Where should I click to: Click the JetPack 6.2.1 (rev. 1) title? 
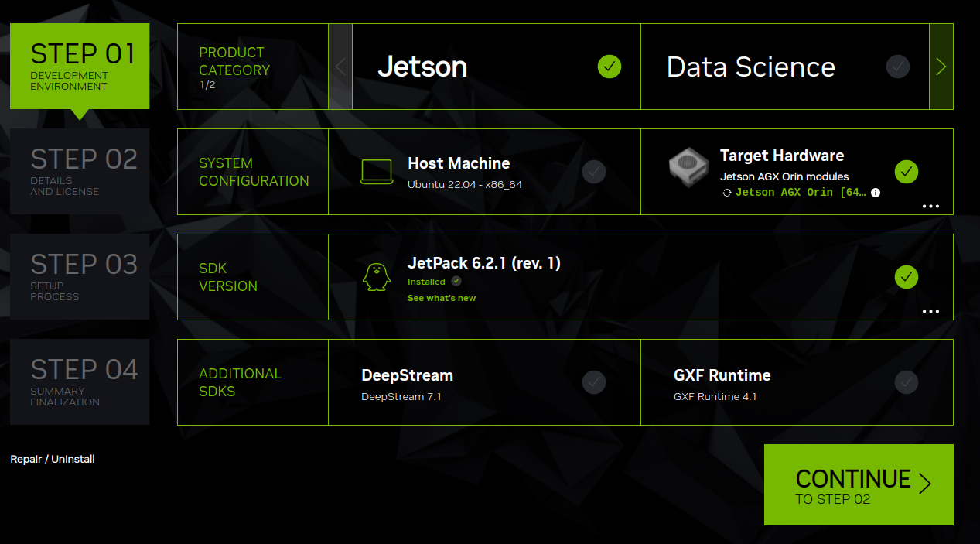(484, 263)
